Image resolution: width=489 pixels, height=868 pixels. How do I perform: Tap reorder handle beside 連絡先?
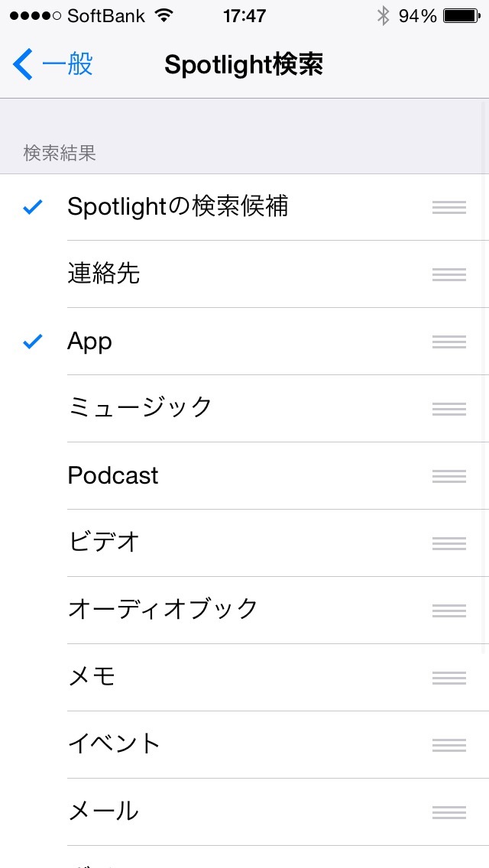pyautogui.click(x=449, y=274)
